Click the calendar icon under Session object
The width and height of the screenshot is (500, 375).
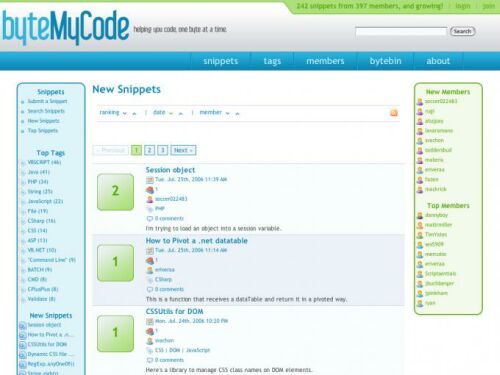(150, 180)
